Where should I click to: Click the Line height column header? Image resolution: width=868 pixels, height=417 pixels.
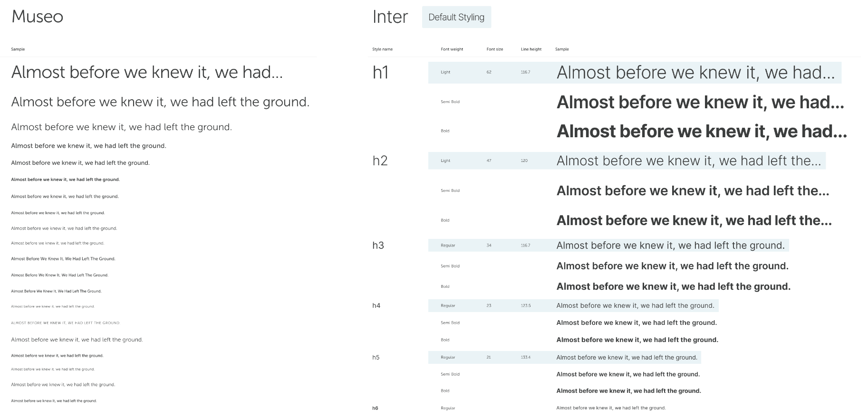coord(530,49)
